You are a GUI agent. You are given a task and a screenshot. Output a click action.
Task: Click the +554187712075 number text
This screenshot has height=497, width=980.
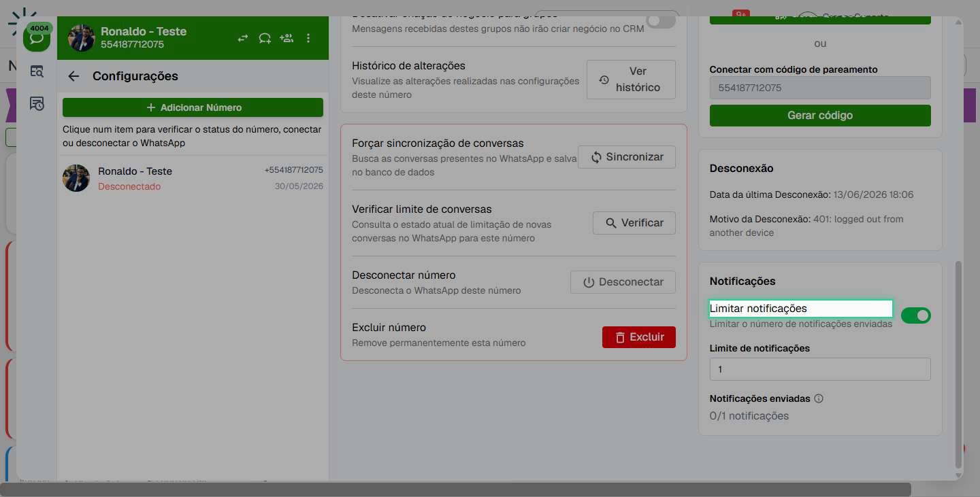tap(293, 170)
